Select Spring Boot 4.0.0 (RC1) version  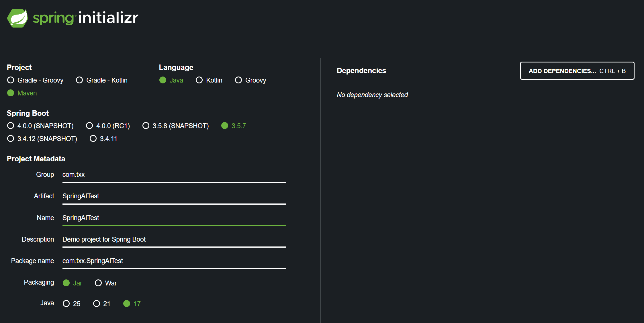coord(89,126)
